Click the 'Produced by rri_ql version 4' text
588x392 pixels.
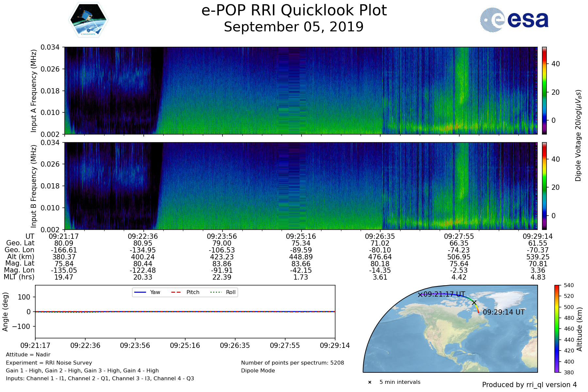[x=529, y=385]
